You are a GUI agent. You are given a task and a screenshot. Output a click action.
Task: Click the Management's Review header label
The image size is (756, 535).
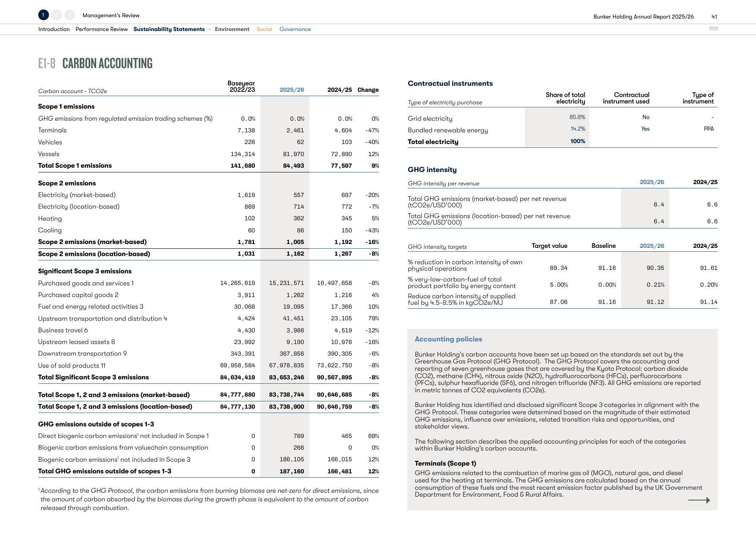pos(111,16)
